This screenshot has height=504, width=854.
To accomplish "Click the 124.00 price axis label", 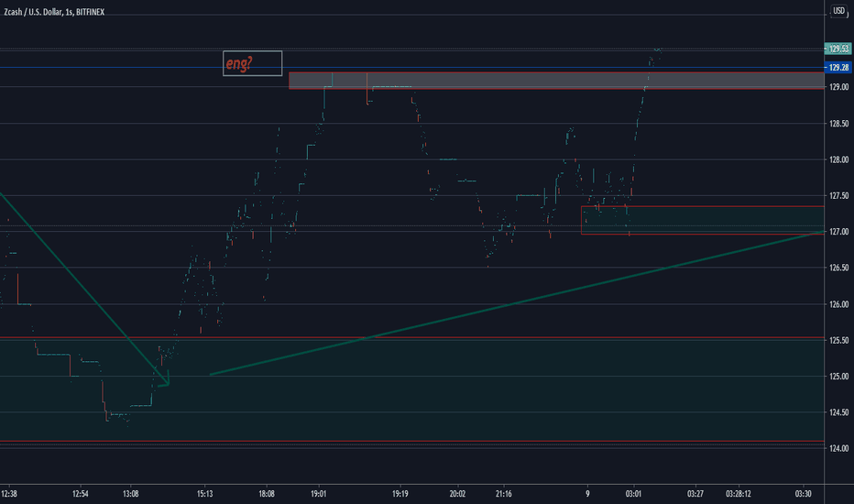I will click(838, 448).
